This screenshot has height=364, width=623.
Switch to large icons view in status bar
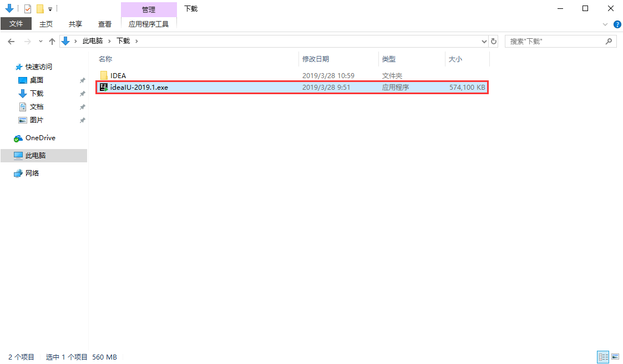(x=615, y=357)
